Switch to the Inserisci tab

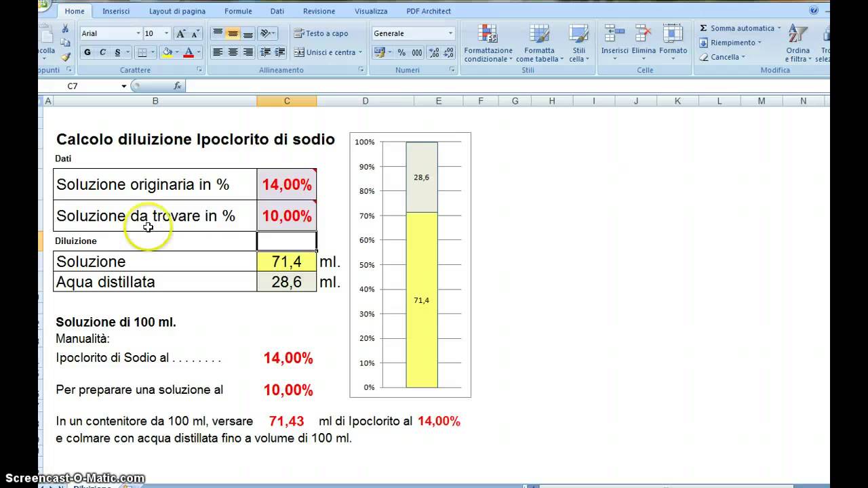pyautogui.click(x=116, y=11)
